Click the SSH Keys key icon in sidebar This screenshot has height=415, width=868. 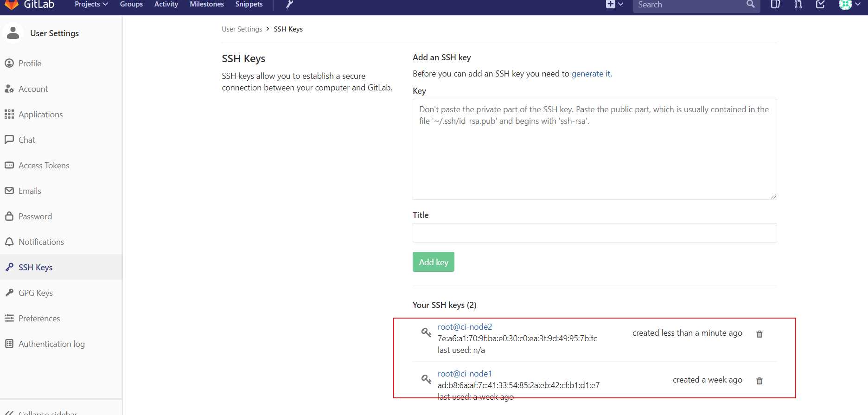click(9, 267)
